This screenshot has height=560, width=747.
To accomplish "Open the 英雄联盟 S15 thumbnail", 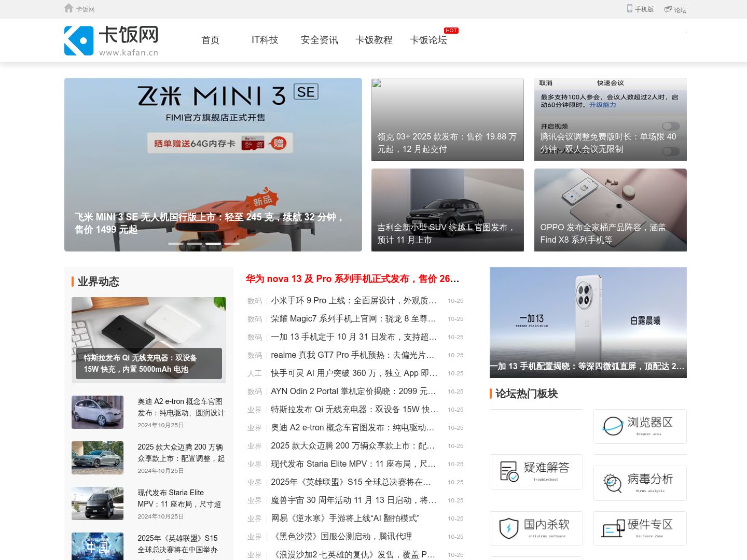I will point(98,547).
